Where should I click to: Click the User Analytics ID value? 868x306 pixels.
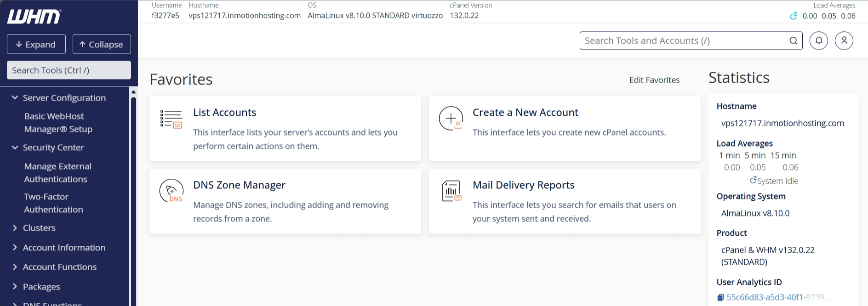tap(778, 297)
